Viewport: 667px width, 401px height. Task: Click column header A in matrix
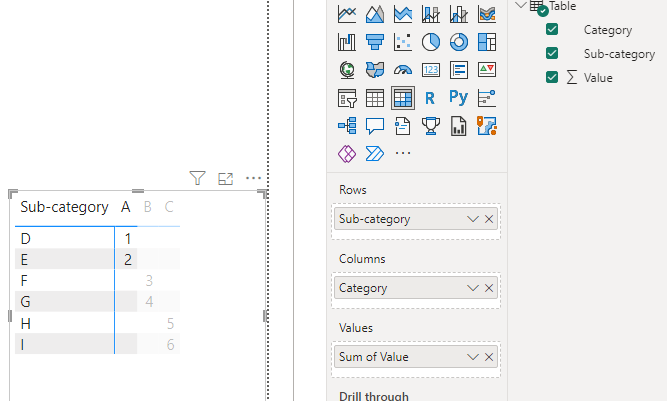125,207
